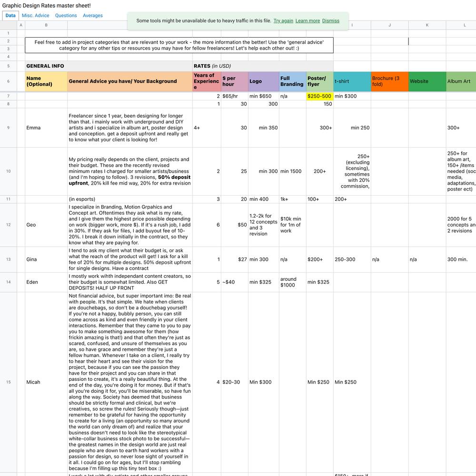476x476 pixels.
Task: Switch to the Data sheet tab
Action: 10,16
